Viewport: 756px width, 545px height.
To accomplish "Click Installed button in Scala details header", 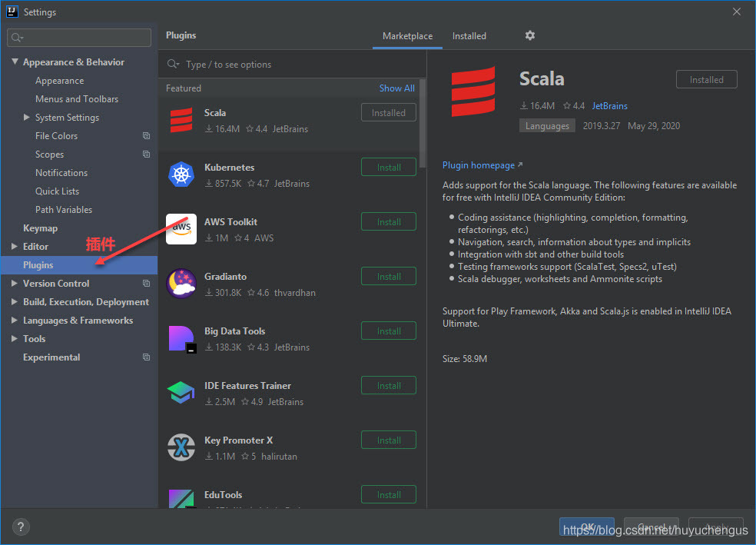I will (x=706, y=80).
